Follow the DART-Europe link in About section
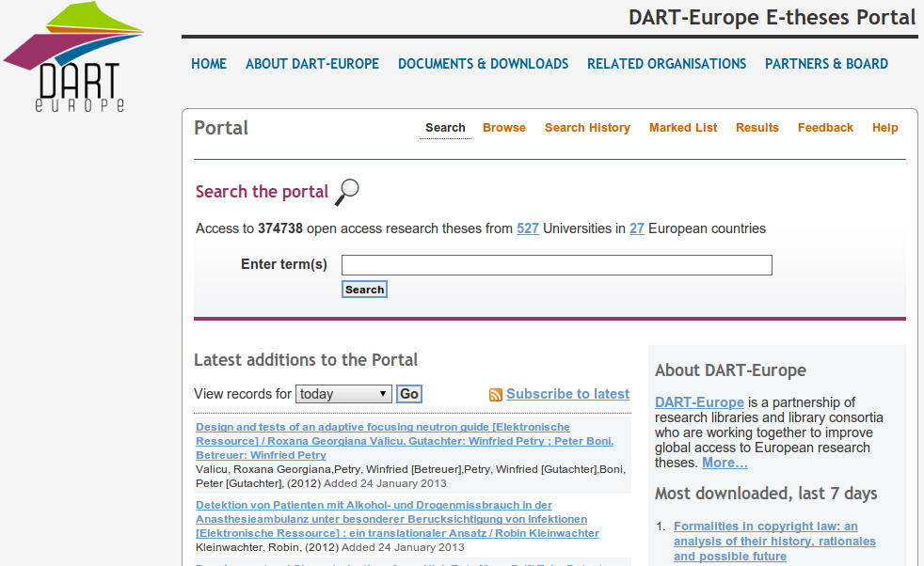The height and width of the screenshot is (566, 924). pos(699,402)
